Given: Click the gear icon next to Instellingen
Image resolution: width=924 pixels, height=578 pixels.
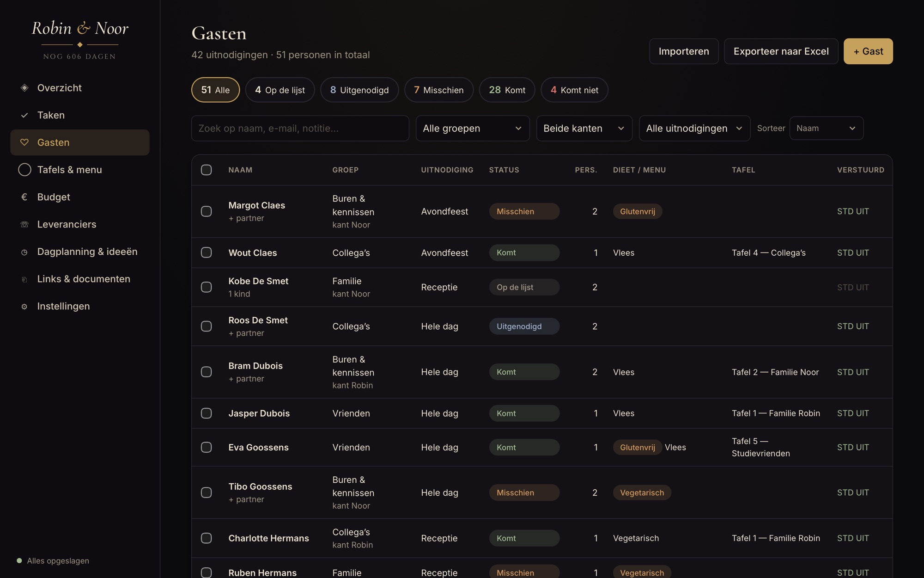Looking at the screenshot, I should coord(24,307).
